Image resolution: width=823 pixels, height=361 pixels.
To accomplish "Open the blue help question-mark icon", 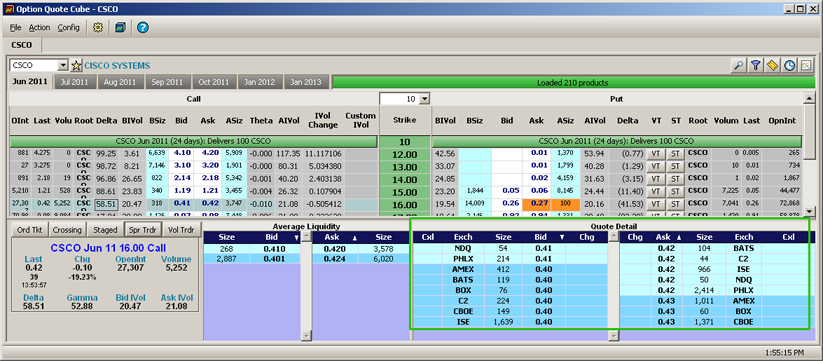I will pyautogui.click(x=143, y=27).
